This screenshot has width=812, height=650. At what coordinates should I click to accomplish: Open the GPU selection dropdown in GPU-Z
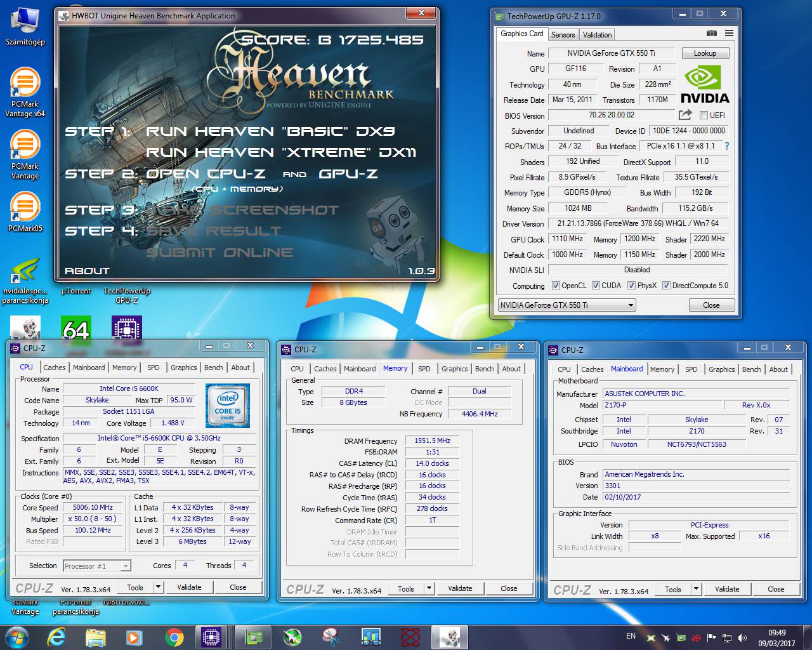[566, 305]
